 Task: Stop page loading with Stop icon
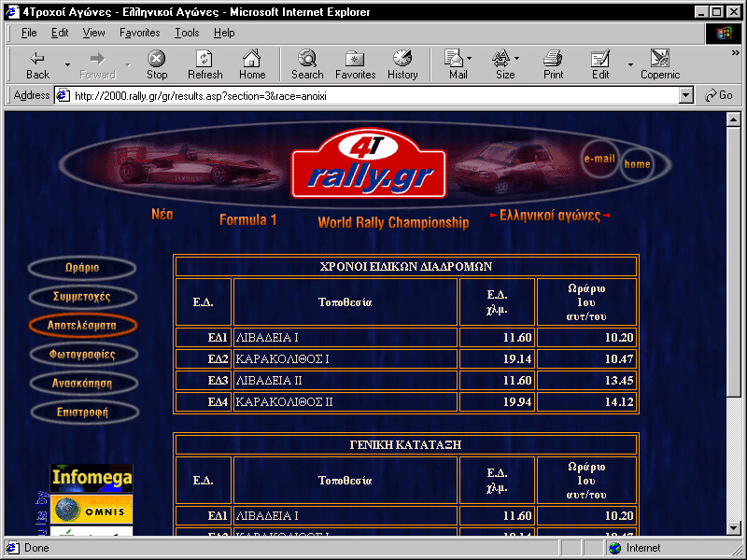pyautogui.click(x=156, y=59)
